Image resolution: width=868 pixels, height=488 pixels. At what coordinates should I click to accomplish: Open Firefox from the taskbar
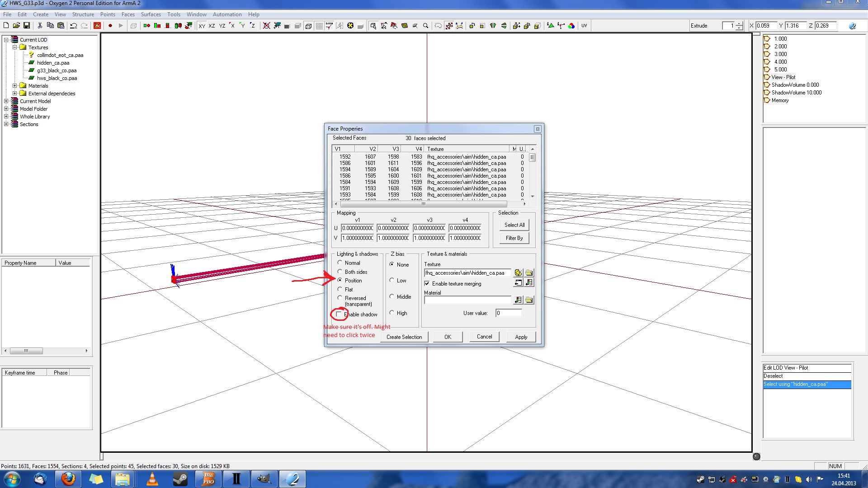tap(68, 479)
